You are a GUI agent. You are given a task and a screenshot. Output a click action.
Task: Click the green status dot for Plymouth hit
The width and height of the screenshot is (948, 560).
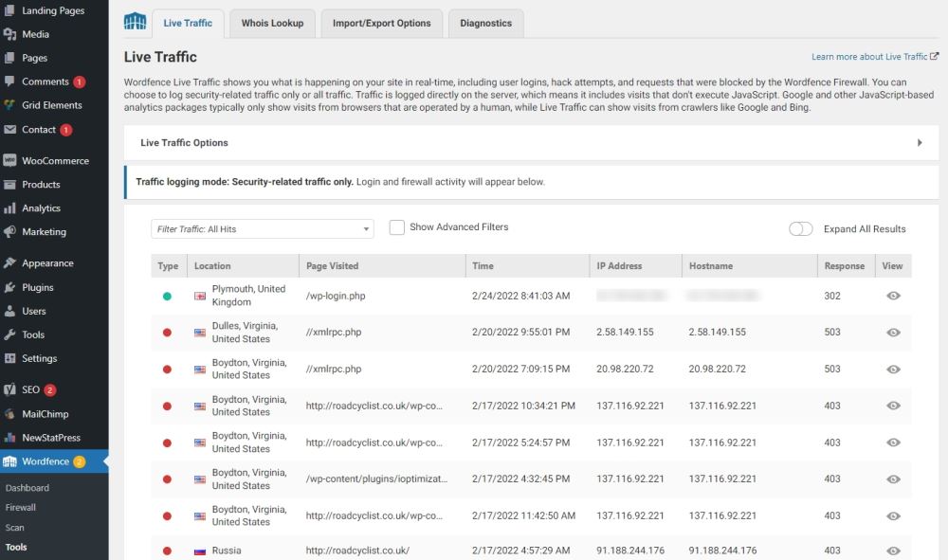(167, 296)
